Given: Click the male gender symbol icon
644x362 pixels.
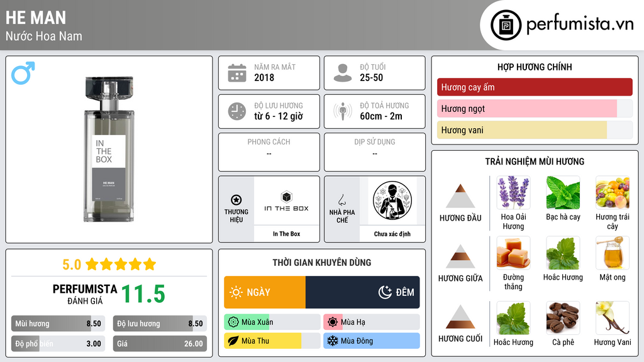Looking at the screenshot, I should coord(23,73).
